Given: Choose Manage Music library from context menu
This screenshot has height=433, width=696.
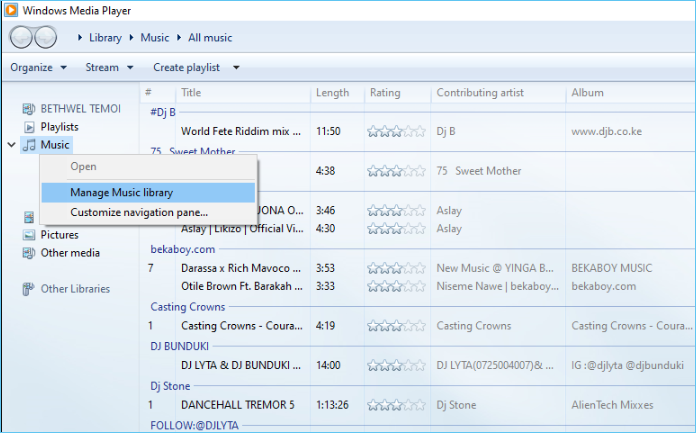Looking at the screenshot, I should coord(135,192).
